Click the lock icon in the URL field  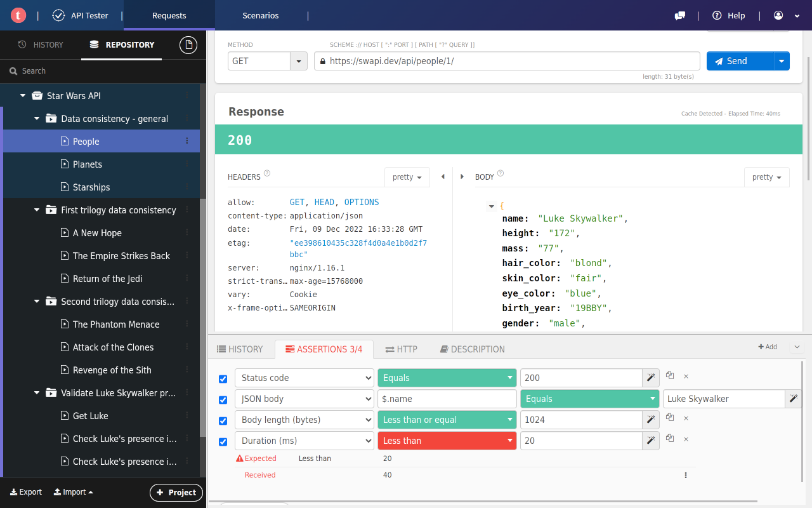(322, 61)
